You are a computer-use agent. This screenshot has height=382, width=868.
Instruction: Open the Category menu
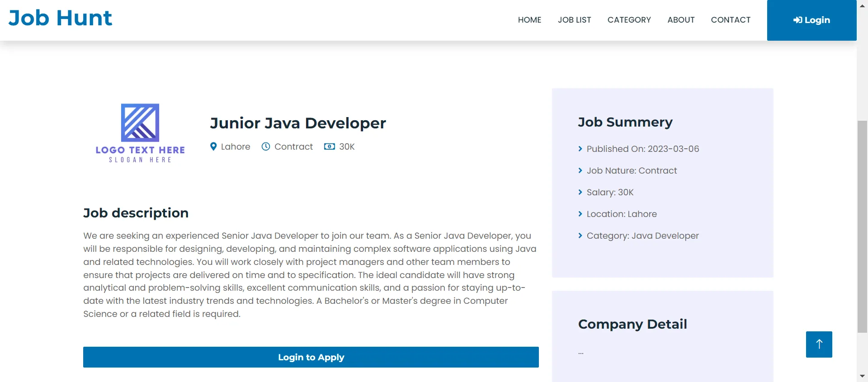pos(629,20)
